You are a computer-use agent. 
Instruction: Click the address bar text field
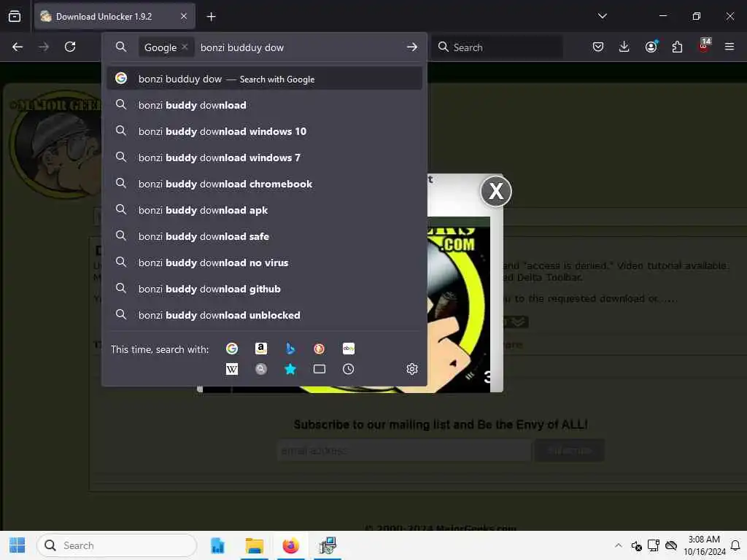(x=300, y=47)
